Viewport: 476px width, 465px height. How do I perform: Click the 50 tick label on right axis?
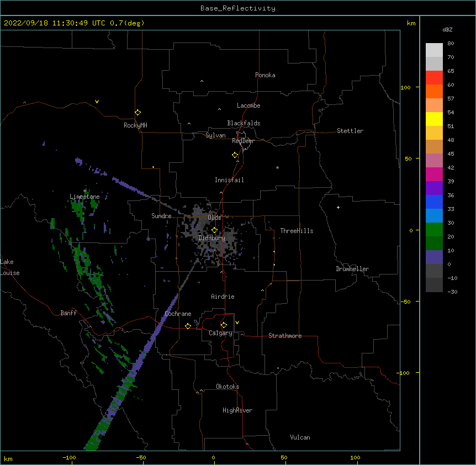(408, 158)
